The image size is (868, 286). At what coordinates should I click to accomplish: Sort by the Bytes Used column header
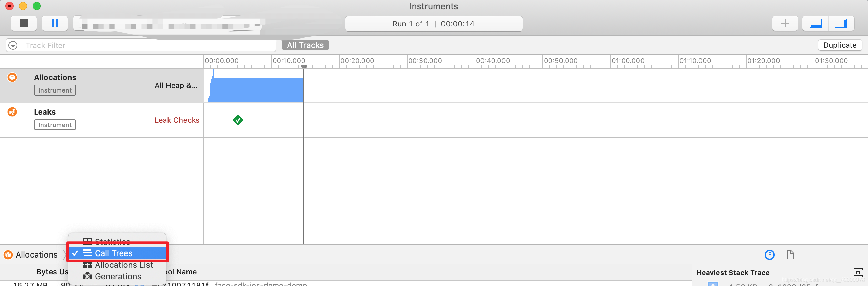click(53, 272)
